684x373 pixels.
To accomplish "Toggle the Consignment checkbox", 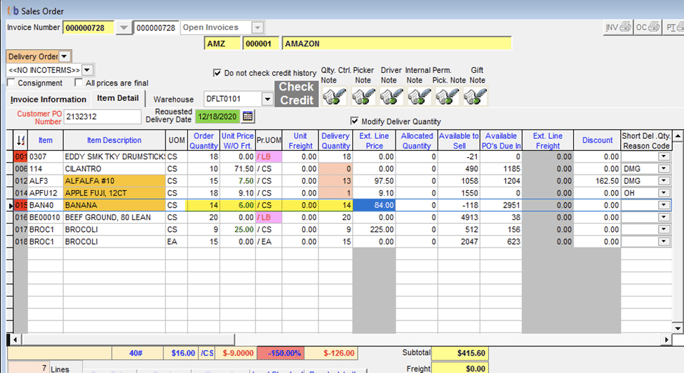I will [x=11, y=82].
